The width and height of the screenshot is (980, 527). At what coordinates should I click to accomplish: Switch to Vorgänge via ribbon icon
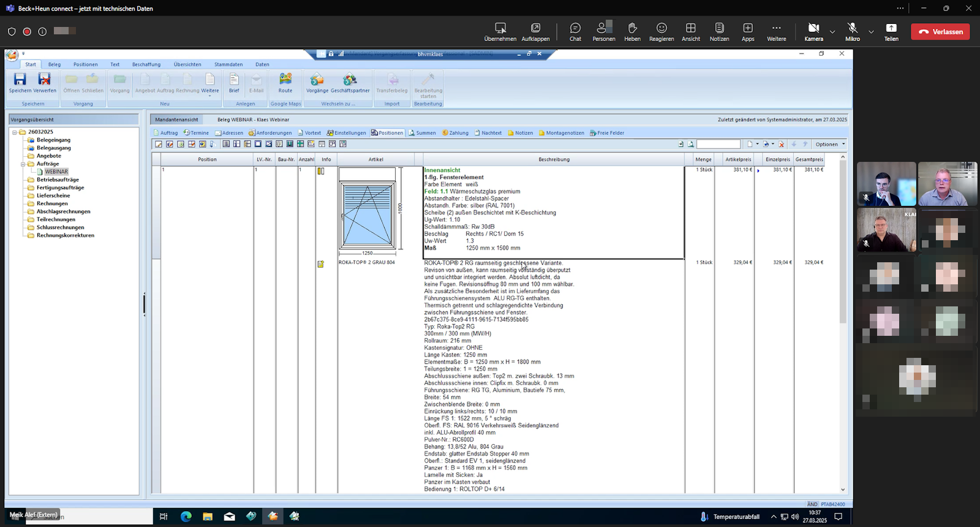[x=317, y=83]
